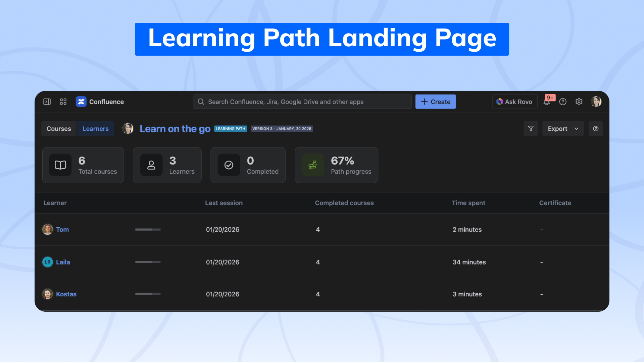
Task: Select the Learners tab
Action: [96, 129]
